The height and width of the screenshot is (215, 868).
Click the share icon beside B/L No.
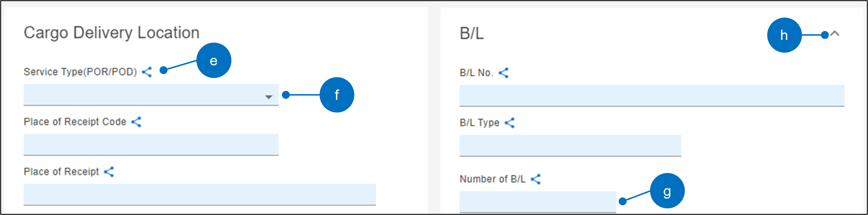(x=503, y=73)
